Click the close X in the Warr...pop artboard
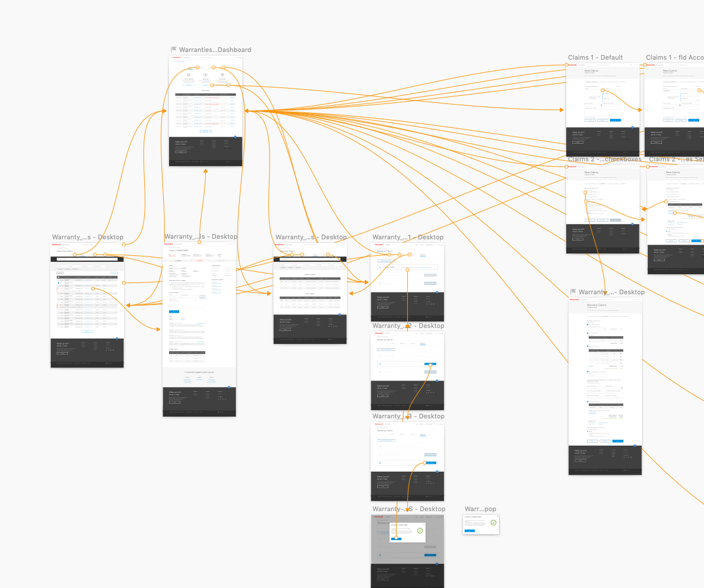Screen dimensions: 704x588 coord(497,516)
